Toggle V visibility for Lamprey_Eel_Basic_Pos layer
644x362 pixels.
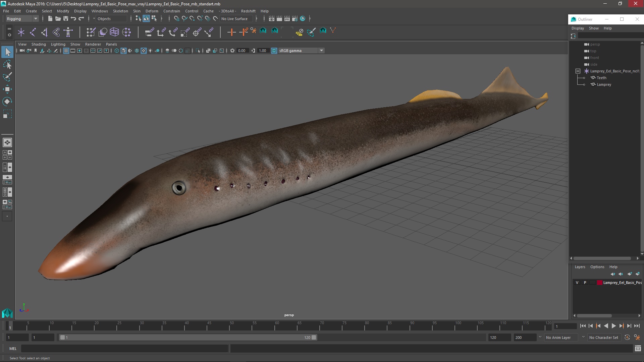tap(577, 283)
